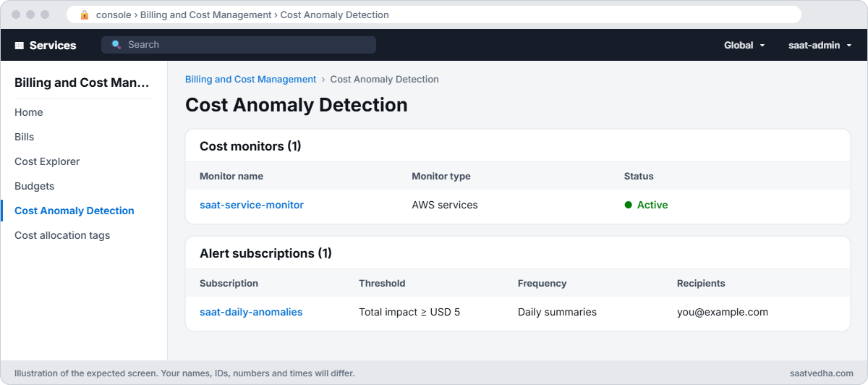Open Bills in sidebar
Viewport: 868px width, 385px height.
25,137
